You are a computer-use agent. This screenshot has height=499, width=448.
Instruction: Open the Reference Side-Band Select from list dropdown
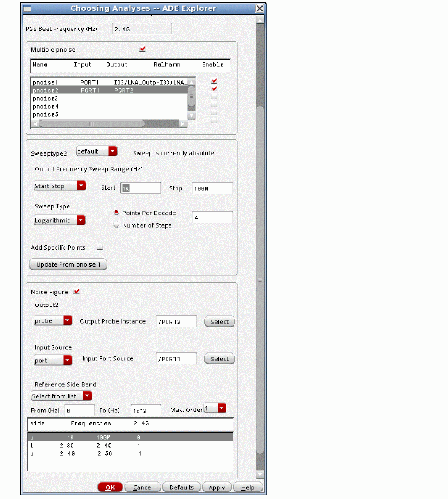pyautogui.click(x=61, y=396)
